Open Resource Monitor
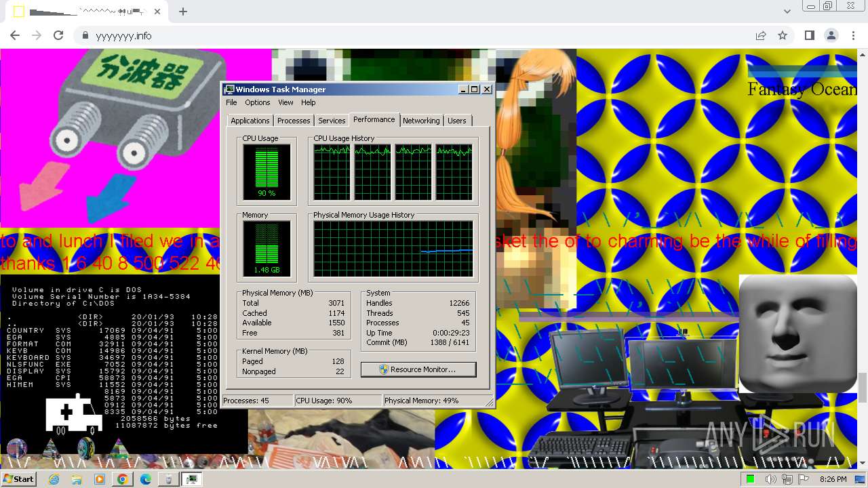This screenshot has height=488, width=868. pyautogui.click(x=418, y=369)
